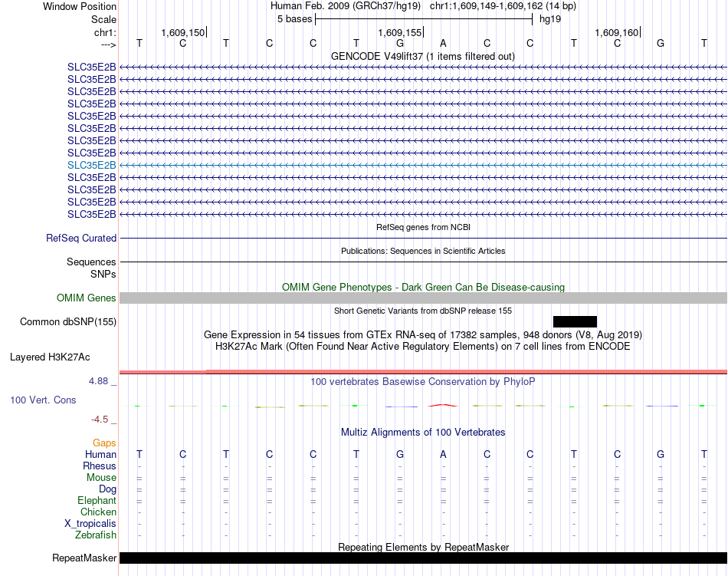Click the 1,609,150 position label
The width and height of the screenshot is (728, 576).
click(183, 32)
